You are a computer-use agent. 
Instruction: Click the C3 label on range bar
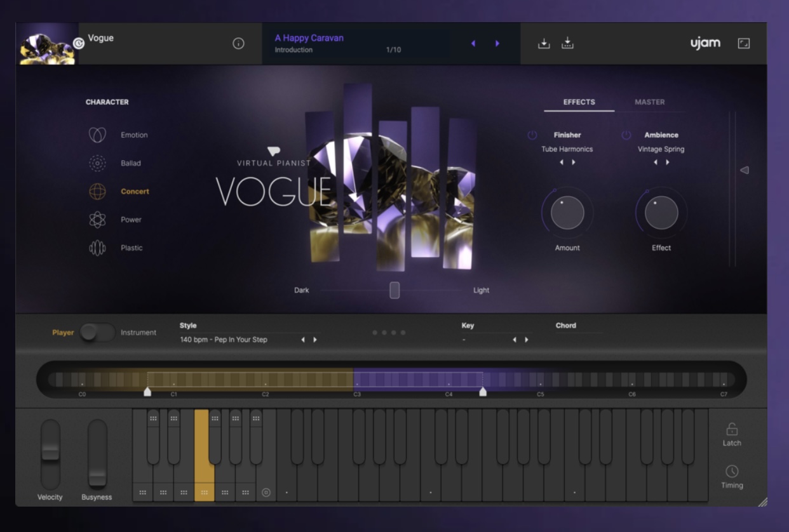coord(357,394)
